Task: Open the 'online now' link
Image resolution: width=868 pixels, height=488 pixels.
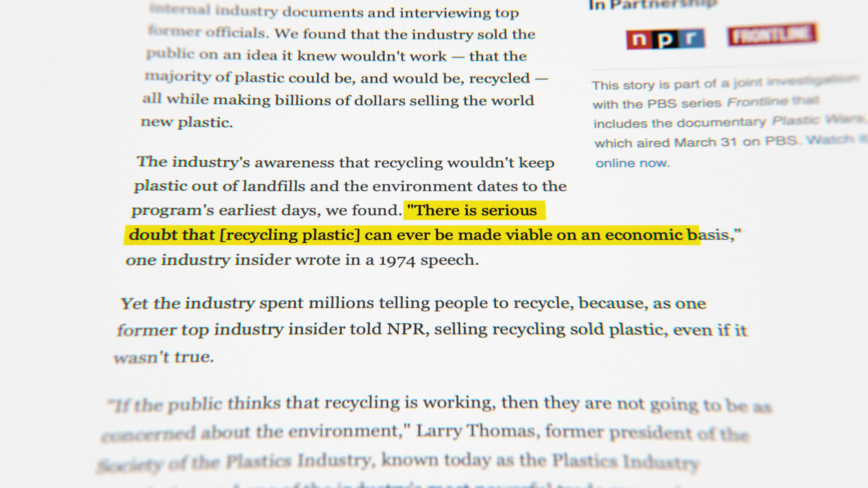Action: click(632, 163)
